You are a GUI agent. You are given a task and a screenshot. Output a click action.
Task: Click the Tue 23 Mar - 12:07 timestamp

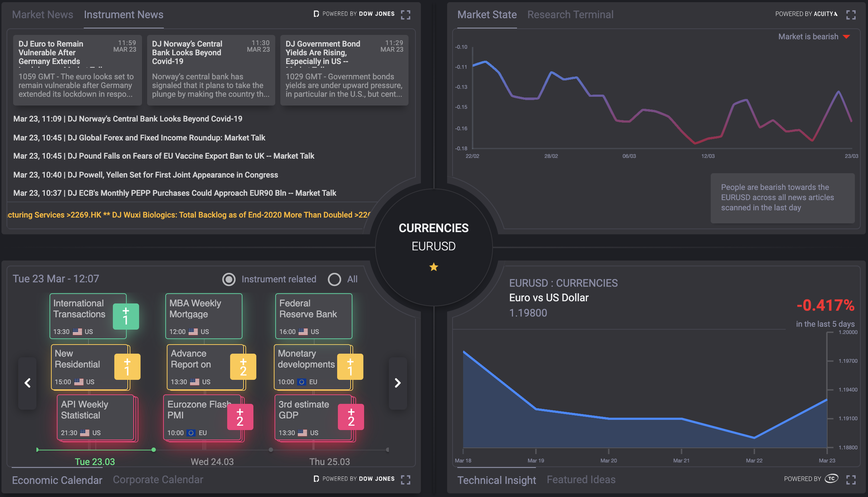coord(56,279)
